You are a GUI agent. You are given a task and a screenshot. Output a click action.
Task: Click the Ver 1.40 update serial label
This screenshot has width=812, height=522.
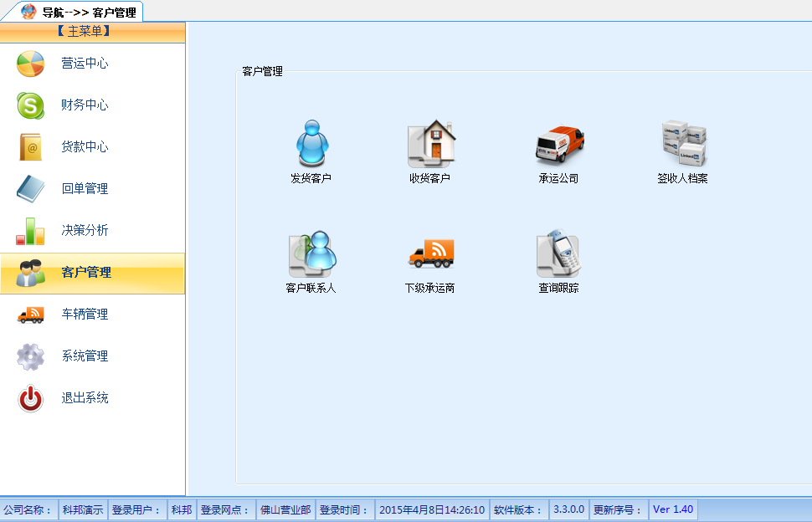click(672, 509)
